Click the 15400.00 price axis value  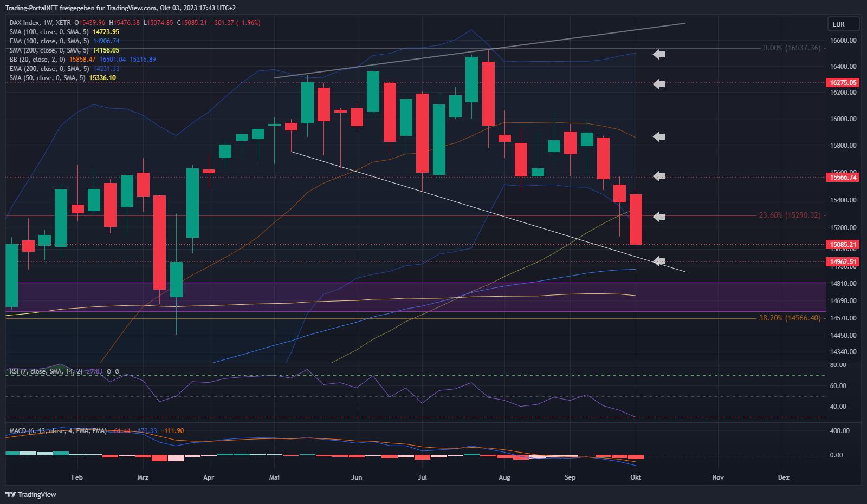[x=843, y=200]
